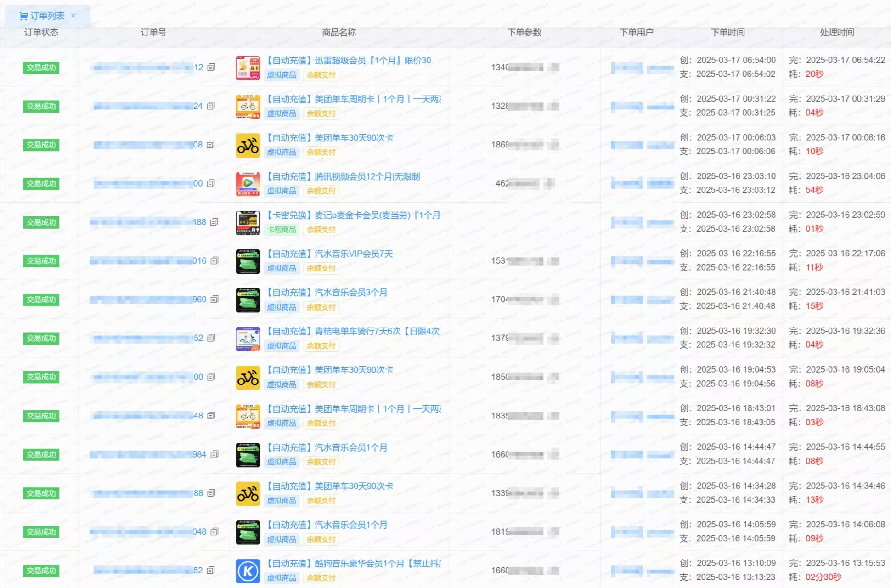Open 酷狗音乐豪华会员1个月 link
Viewport: 891px width, 588px height.
coord(354,564)
